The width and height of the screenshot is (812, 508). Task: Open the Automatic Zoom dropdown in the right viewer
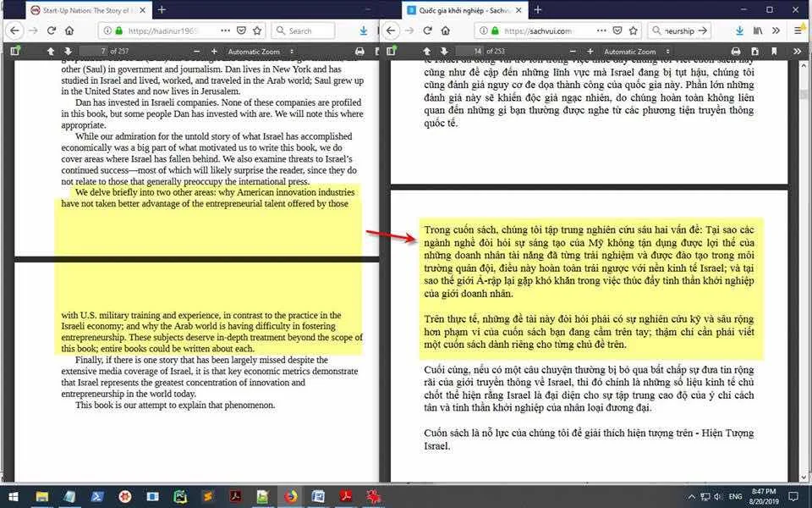point(637,52)
